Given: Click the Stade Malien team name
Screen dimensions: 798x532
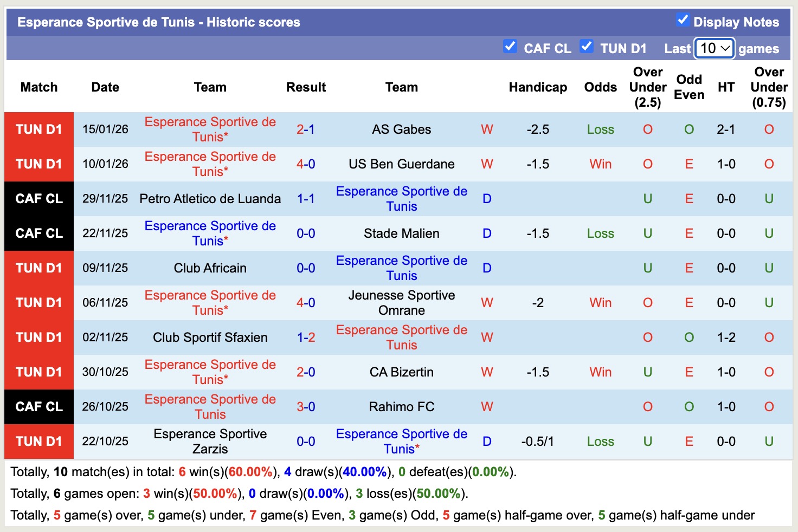Looking at the screenshot, I should 401,233.
